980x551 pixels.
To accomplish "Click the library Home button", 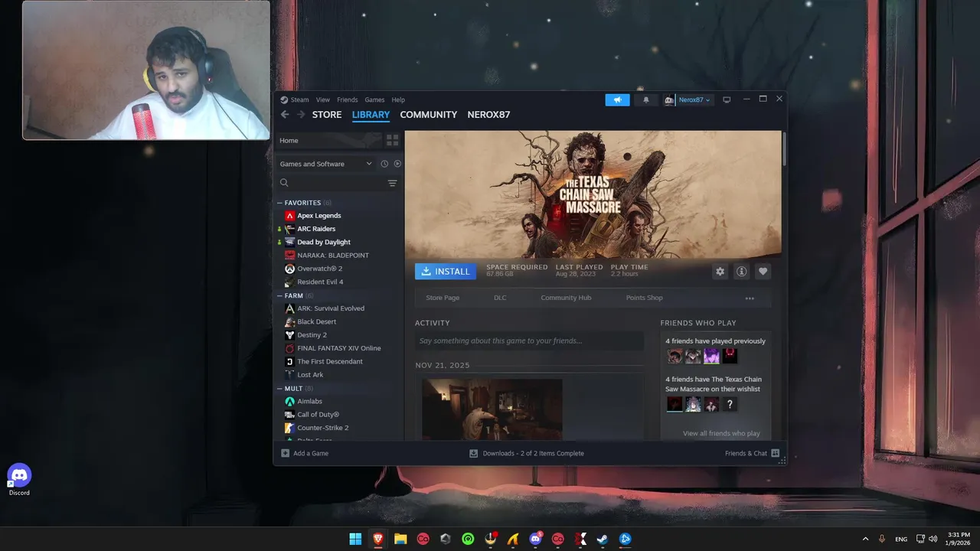I will pyautogui.click(x=329, y=141).
